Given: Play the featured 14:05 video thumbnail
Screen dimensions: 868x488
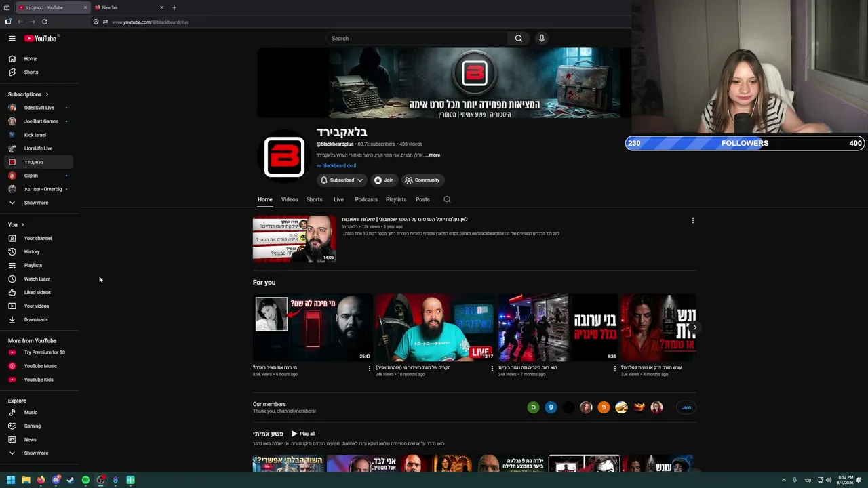Looking at the screenshot, I should coord(294,239).
